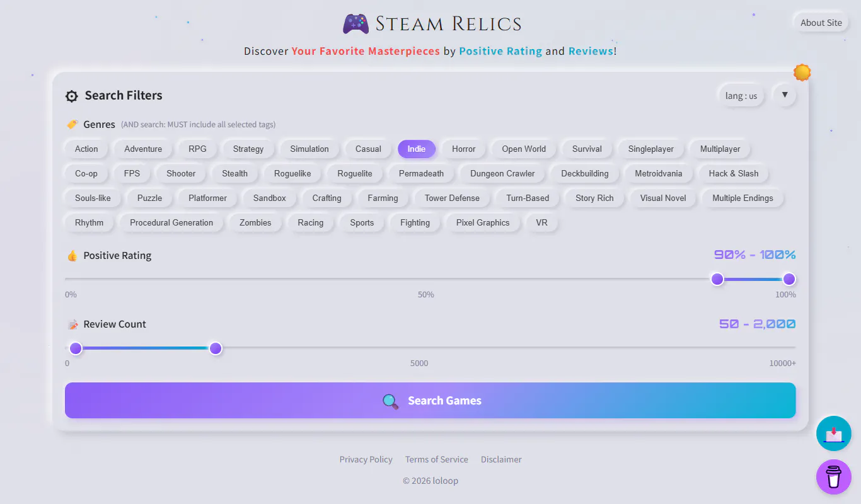The width and height of the screenshot is (861, 504).
Task: Open the coffee cup donation icon
Action: 834,477
